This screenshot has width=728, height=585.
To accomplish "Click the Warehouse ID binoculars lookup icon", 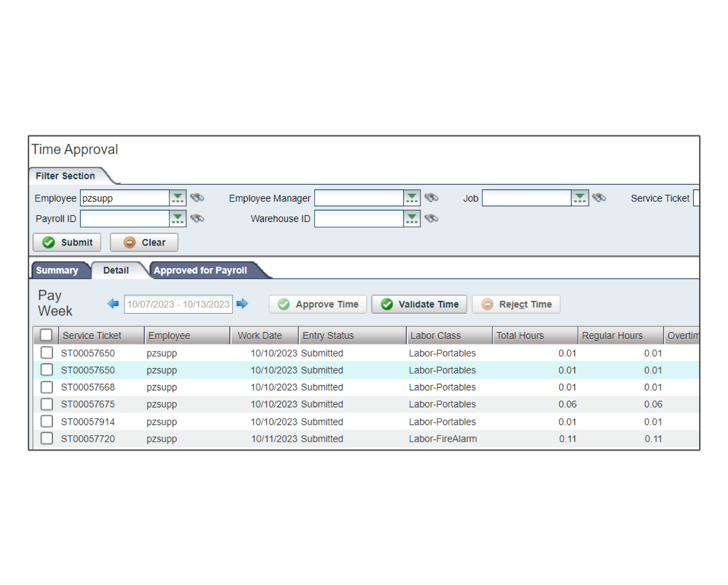I will [x=431, y=218].
